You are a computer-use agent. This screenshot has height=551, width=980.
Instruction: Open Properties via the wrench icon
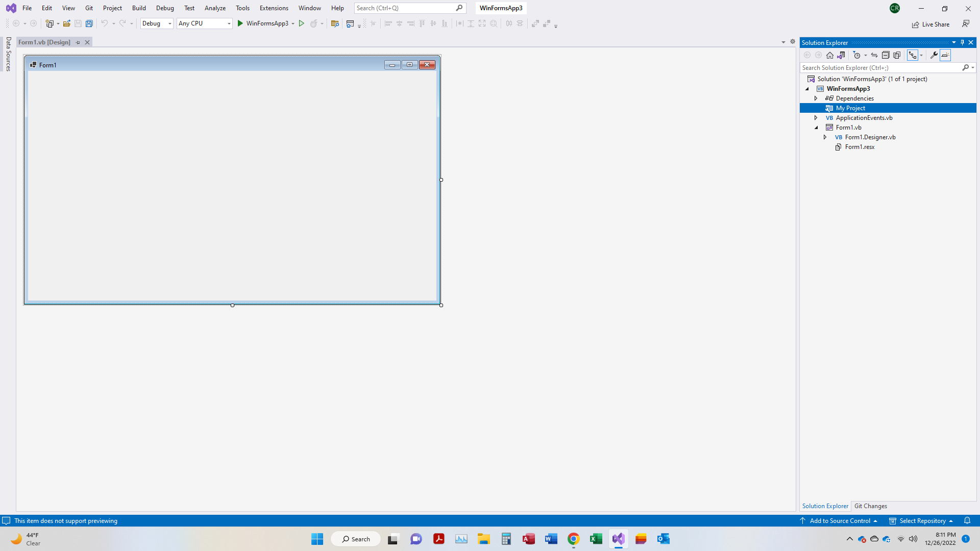pyautogui.click(x=934, y=55)
